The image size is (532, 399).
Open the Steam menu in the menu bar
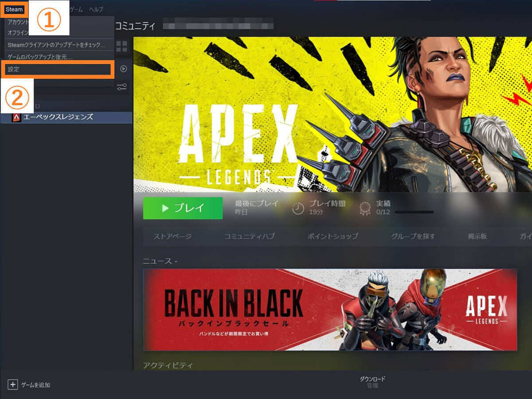click(x=14, y=9)
